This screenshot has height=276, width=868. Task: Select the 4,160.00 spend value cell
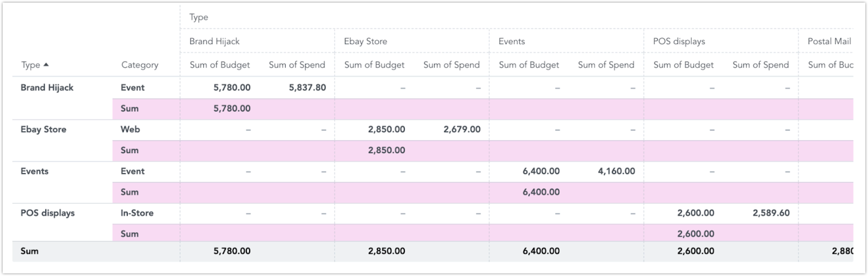click(x=616, y=171)
